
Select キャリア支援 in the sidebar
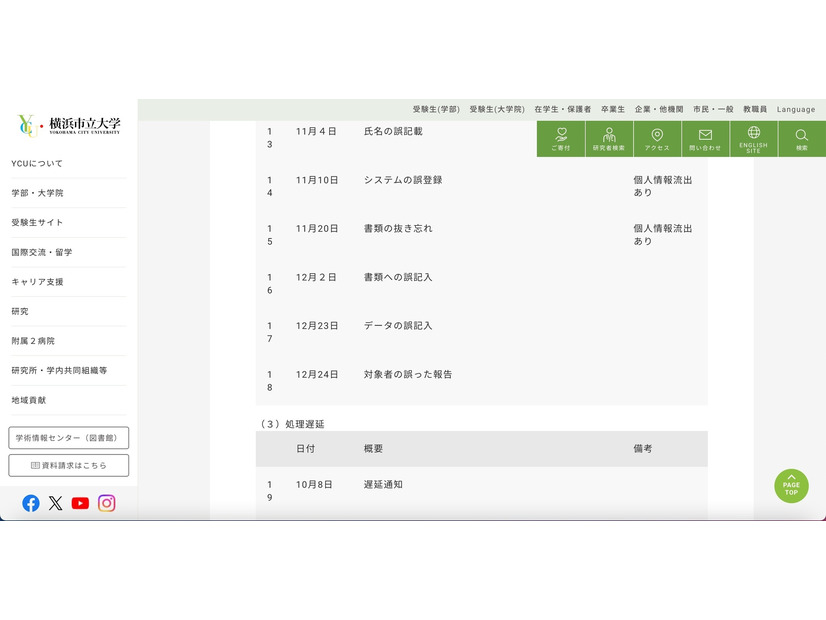(37, 282)
